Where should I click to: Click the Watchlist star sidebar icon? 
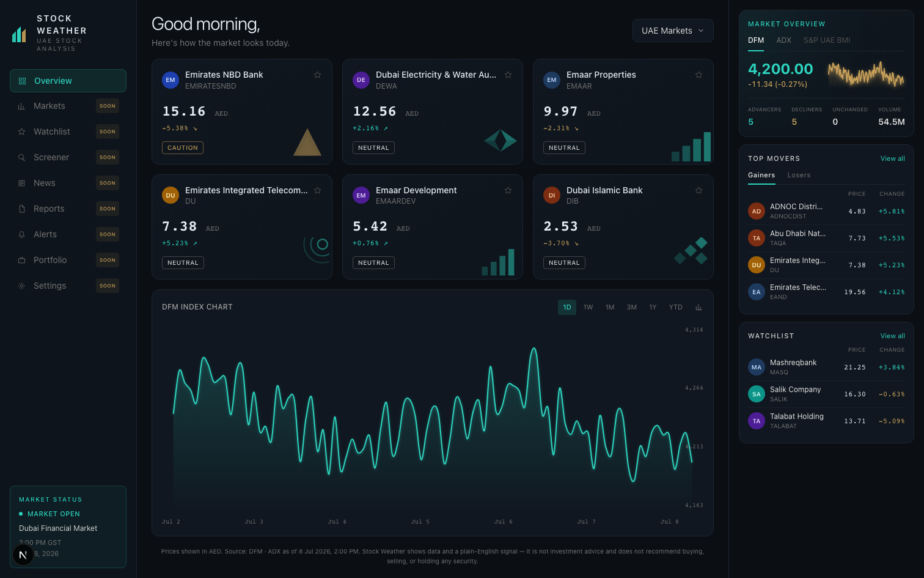[x=21, y=132]
